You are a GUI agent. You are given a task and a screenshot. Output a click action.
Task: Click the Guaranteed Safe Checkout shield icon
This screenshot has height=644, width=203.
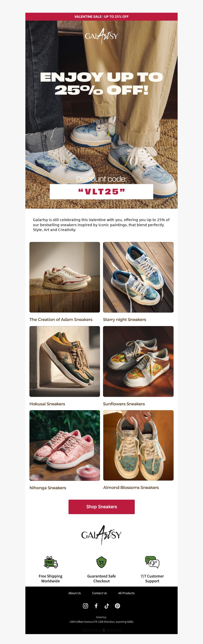click(x=101, y=562)
